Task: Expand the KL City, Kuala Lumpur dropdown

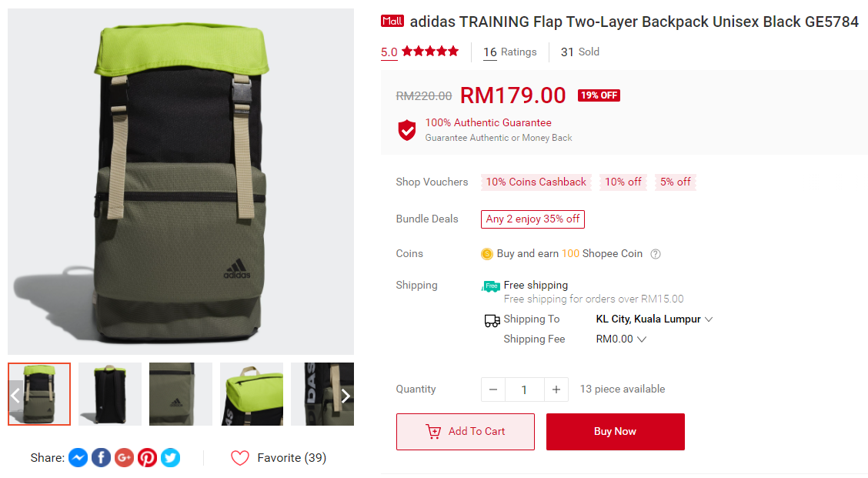Action: click(x=654, y=319)
